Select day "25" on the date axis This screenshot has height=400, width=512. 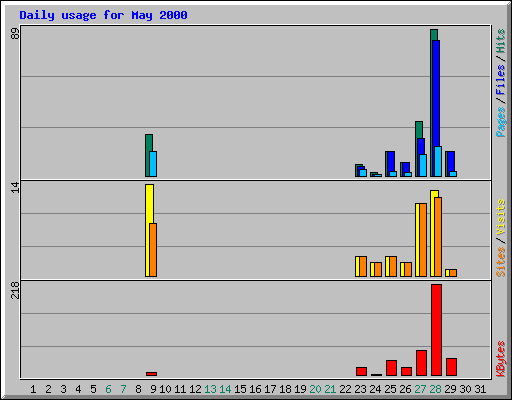coord(390,389)
